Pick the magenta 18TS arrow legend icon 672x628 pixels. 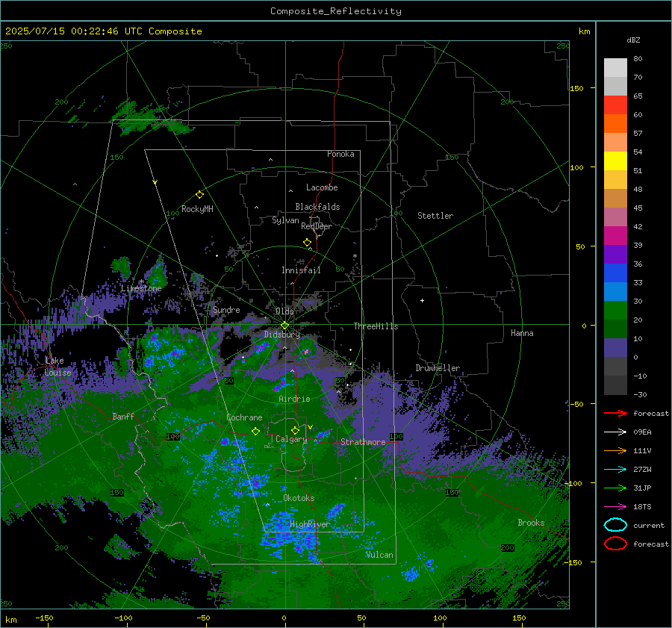615,506
